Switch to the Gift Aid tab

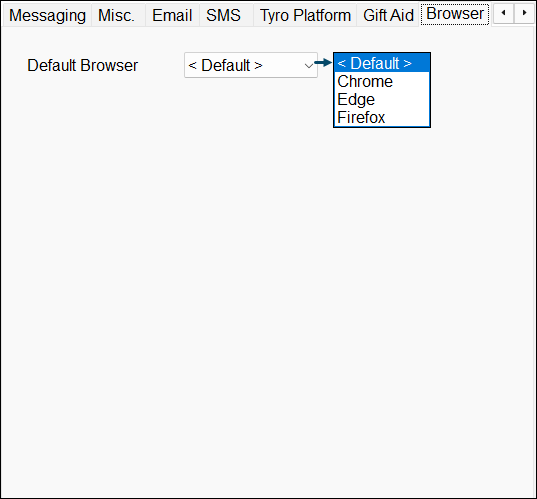(x=388, y=15)
